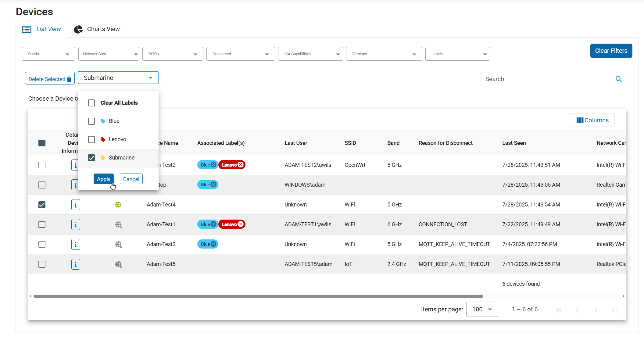Change Items per page dropdown
The height and width of the screenshot is (337, 644).
pyautogui.click(x=482, y=309)
